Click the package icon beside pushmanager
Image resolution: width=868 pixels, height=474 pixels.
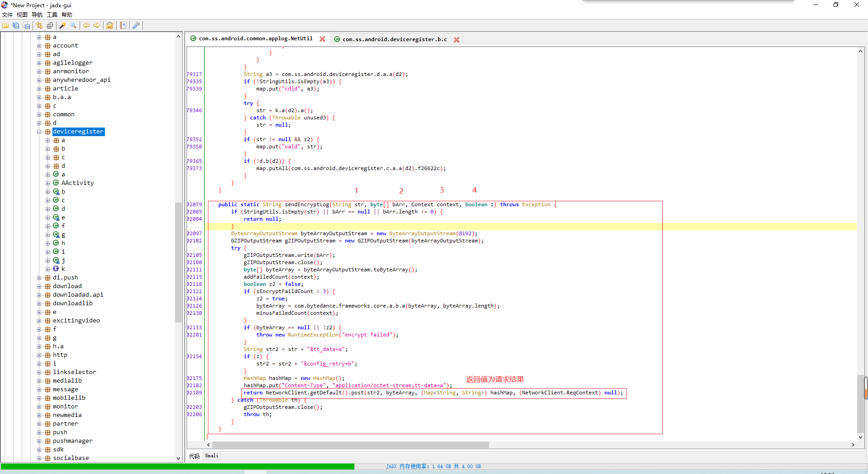click(47, 441)
